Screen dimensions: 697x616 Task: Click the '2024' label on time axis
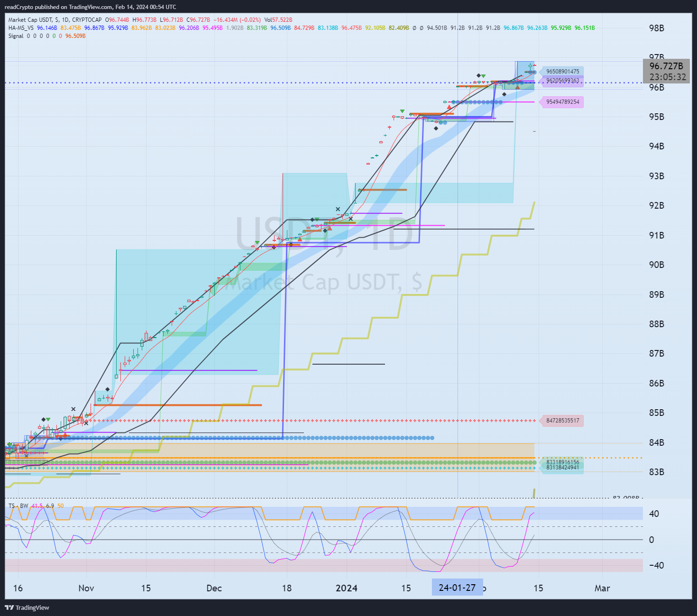(347, 588)
